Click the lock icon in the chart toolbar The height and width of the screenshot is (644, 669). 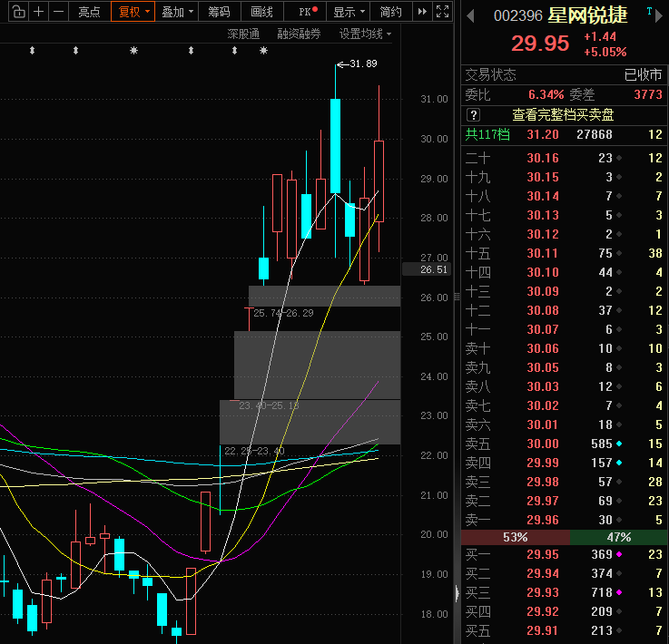click(19, 12)
